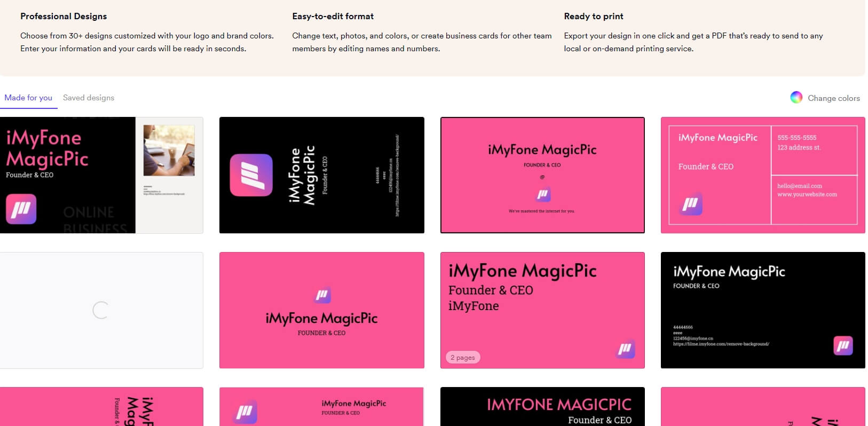Screen dimensions: 868x426
Task: Click the logo icon on the laptop photo card
Action: [x=21, y=209]
